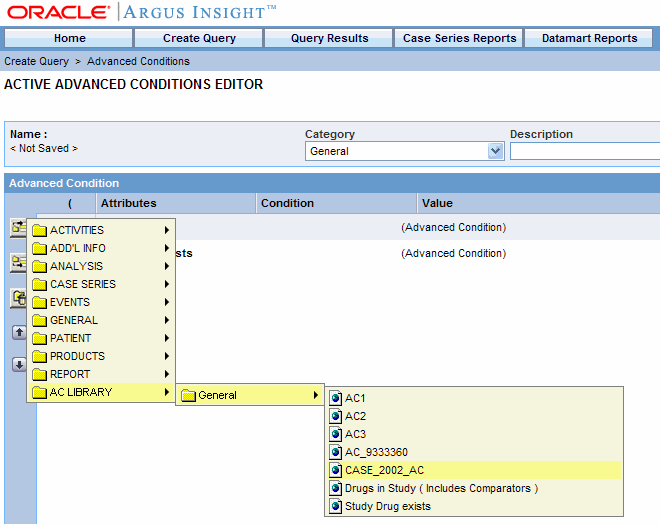Click into the Description text field
660x524 pixels.
[585, 151]
